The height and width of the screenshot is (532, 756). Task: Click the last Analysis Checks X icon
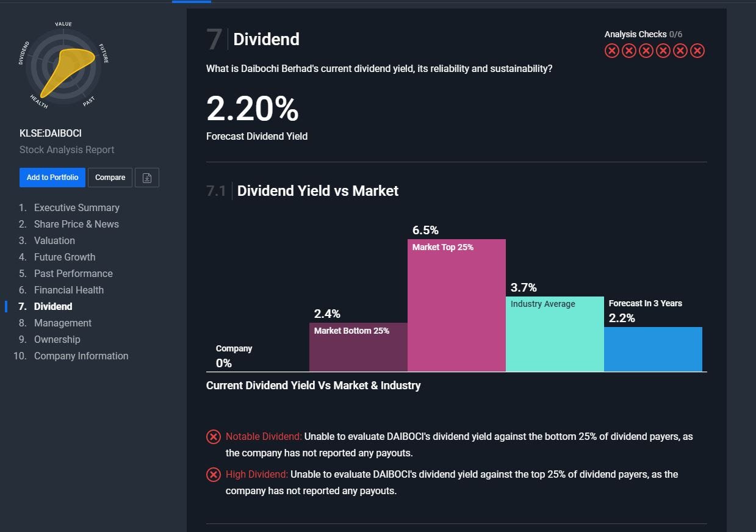(697, 51)
